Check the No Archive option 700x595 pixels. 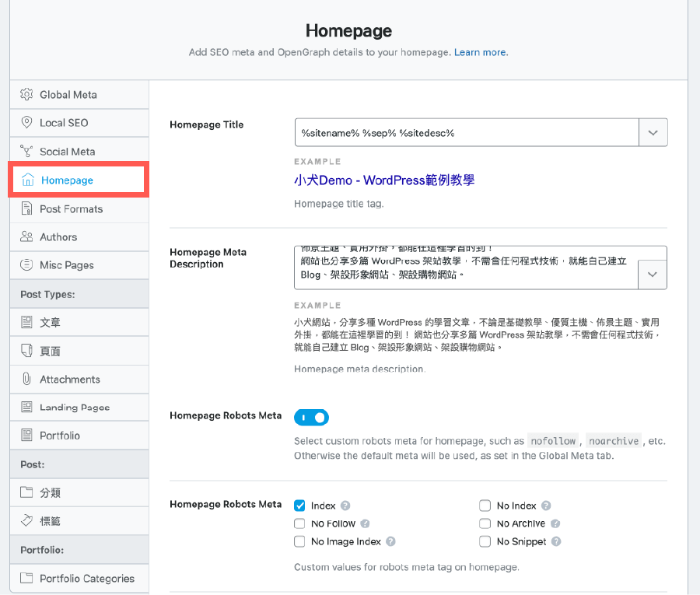[x=485, y=523]
